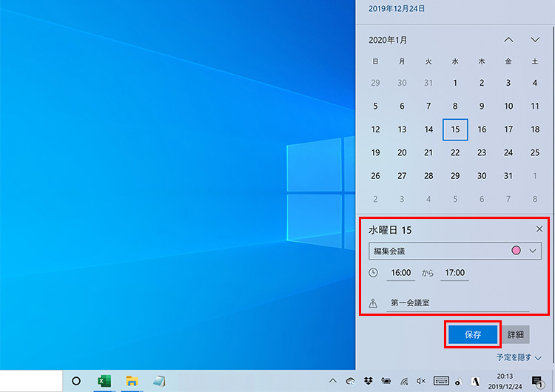555x392 pixels.
Task: Select January 22 in the calendar
Action: click(x=455, y=152)
